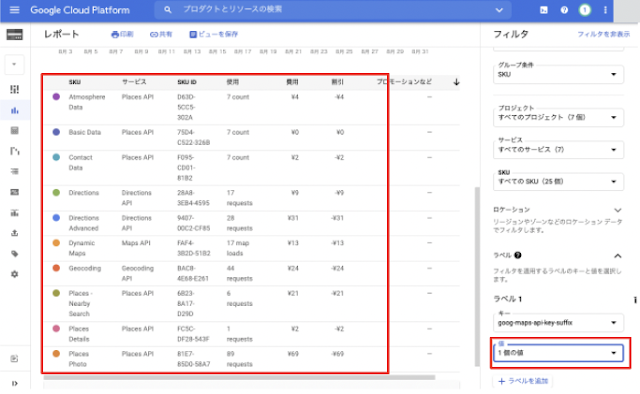Click the 89 requests usage cell
The image size is (640, 394).
coord(239,359)
